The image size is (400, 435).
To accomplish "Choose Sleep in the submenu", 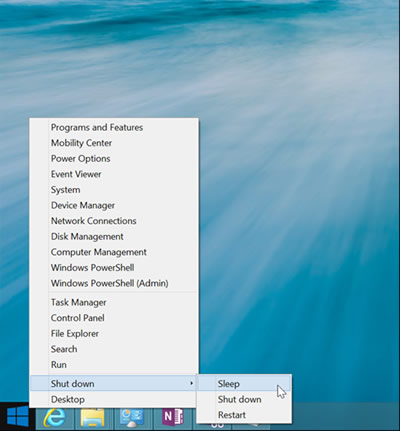I will point(244,384).
